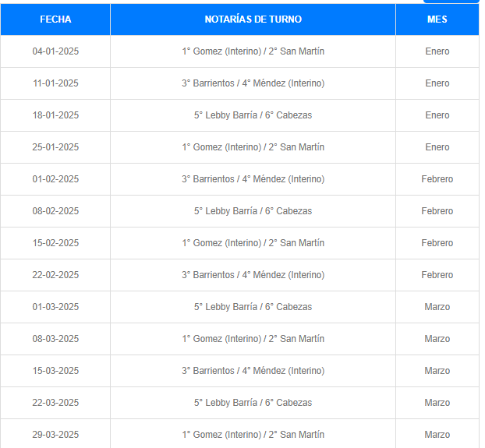Choose the 25-01-2025 date cell
The image size is (485, 448).
(55, 147)
